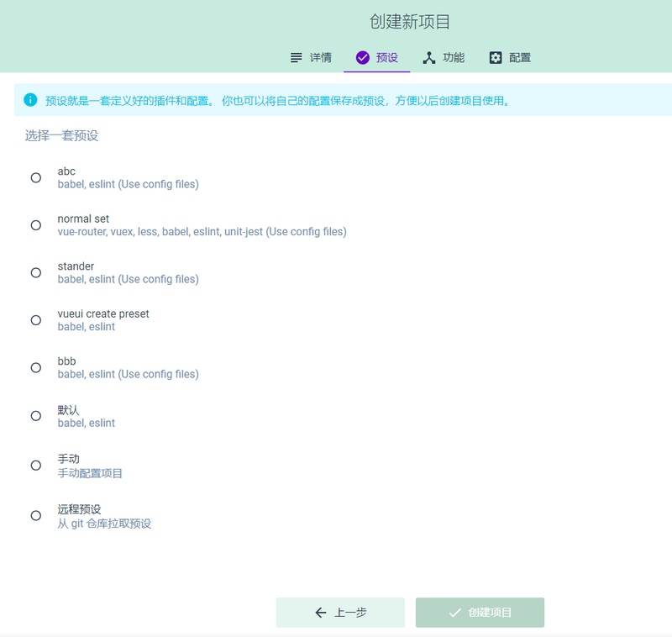Click '从 git 仓库拉取预设' description
Screen dimensions: 672x637
coord(104,524)
